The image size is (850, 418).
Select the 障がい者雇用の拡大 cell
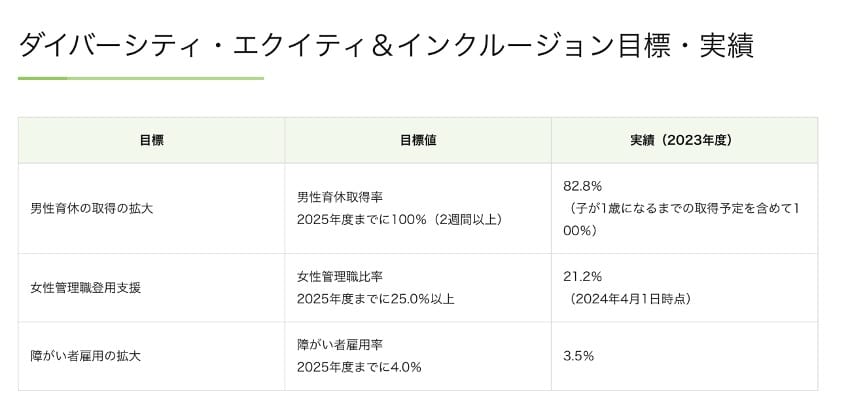pyautogui.click(x=86, y=356)
